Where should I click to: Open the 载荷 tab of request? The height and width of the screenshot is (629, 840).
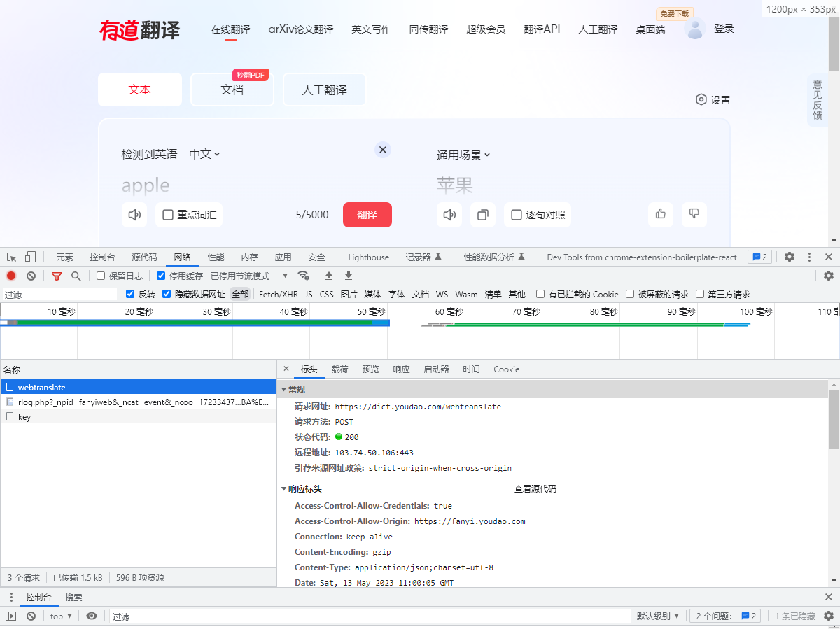(339, 369)
